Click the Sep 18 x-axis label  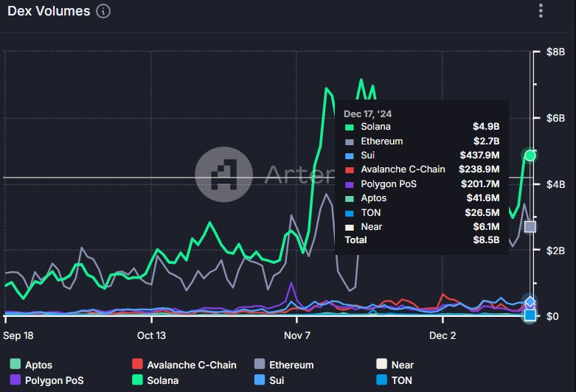18,335
